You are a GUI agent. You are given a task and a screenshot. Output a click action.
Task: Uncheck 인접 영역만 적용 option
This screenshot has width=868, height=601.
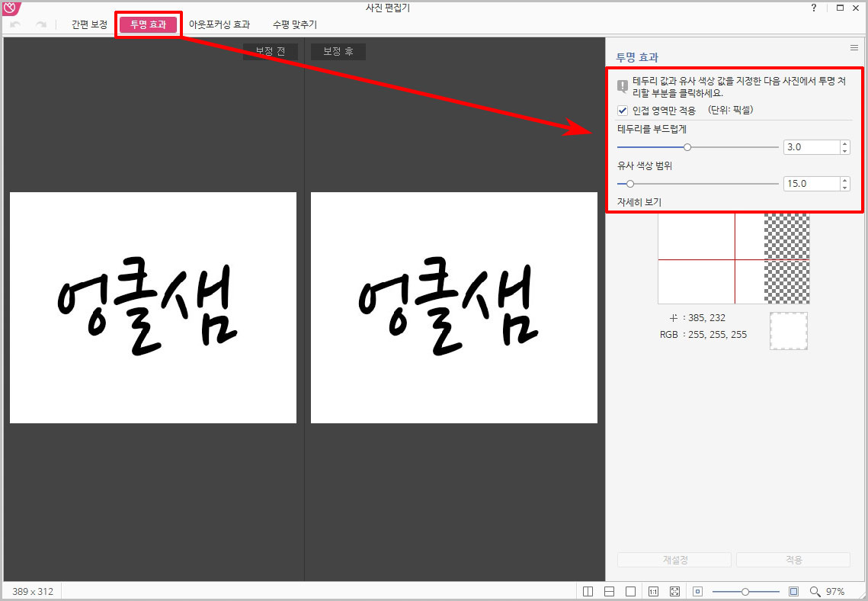point(622,110)
